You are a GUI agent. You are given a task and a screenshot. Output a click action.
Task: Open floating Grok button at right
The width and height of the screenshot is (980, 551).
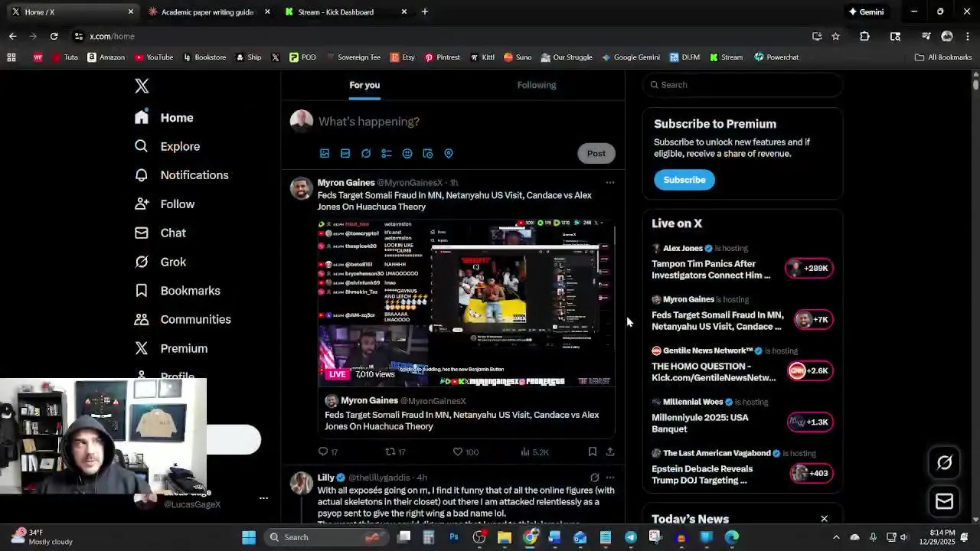tap(944, 462)
